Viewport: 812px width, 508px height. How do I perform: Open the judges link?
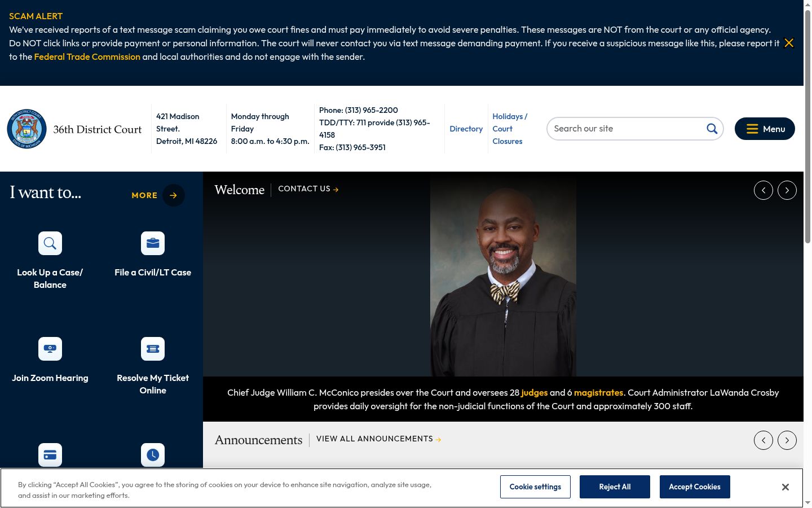click(535, 392)
